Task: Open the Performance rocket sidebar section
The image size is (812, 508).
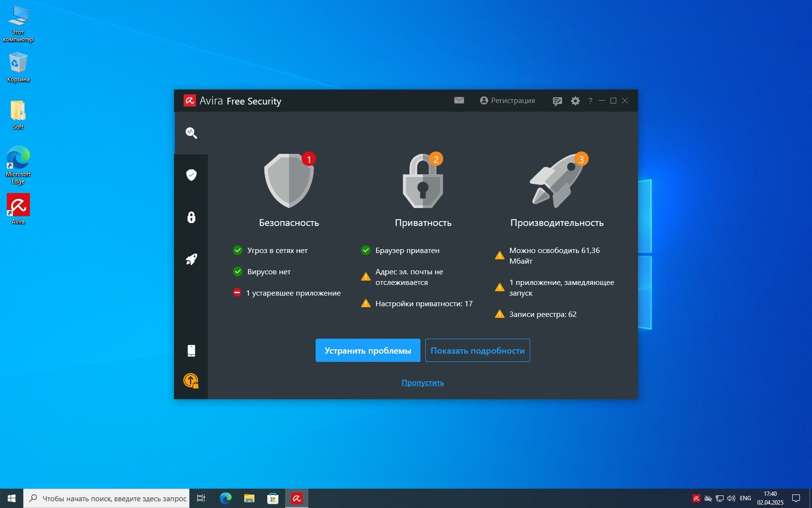Action: pos(191,259)
